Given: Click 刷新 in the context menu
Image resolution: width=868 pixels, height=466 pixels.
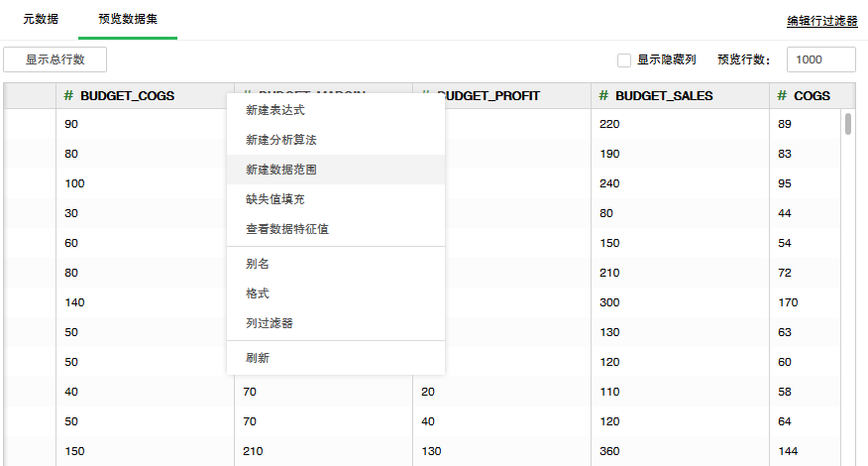Looking at the screenshot, I should pyautogui.click(x=258, y=358).
